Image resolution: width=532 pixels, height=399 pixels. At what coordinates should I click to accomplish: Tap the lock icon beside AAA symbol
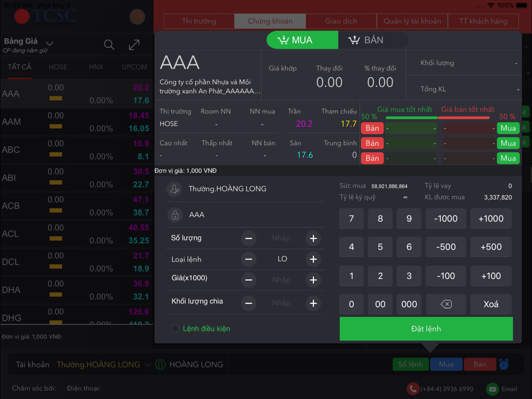click(x=175, y=215)
